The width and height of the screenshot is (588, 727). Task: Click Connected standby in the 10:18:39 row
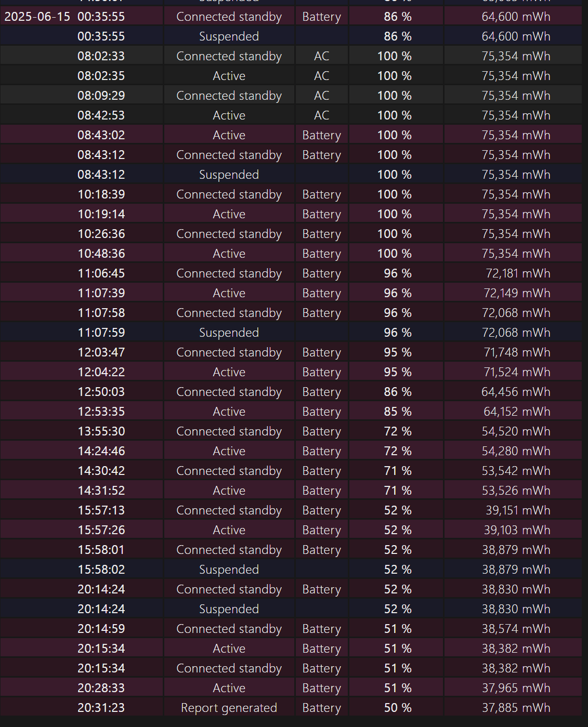pyautogui.click(x=229, y=194)
